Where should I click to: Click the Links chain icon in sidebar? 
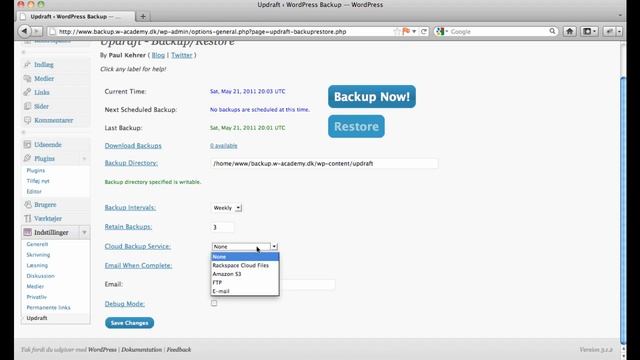(27, 92)
